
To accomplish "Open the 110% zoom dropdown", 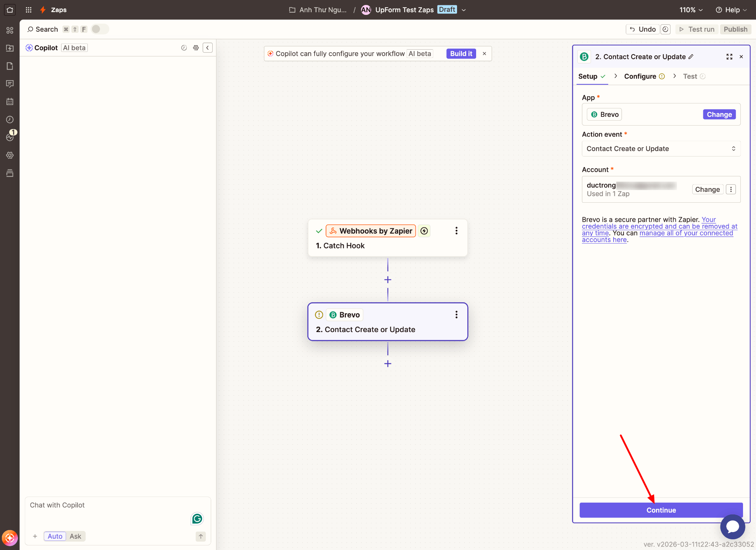I will pos(691,10).
